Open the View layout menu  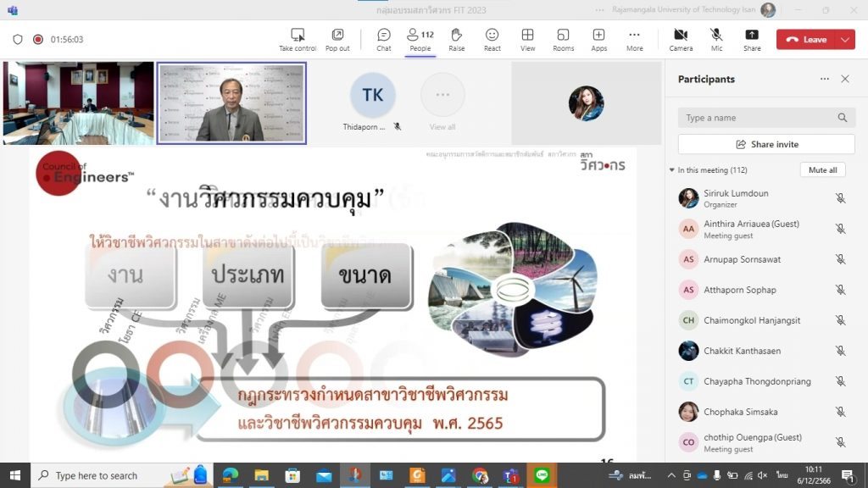point(527,39)
